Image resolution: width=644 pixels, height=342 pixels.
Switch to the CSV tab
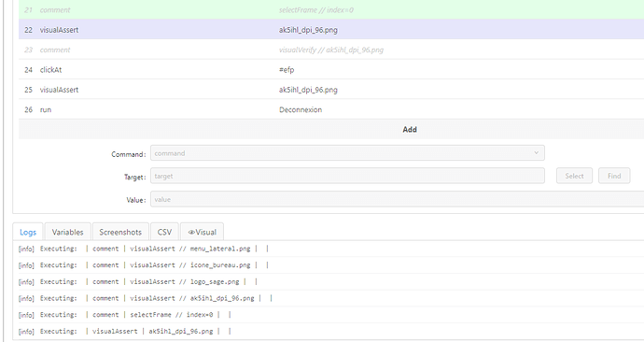coord(164,232)
